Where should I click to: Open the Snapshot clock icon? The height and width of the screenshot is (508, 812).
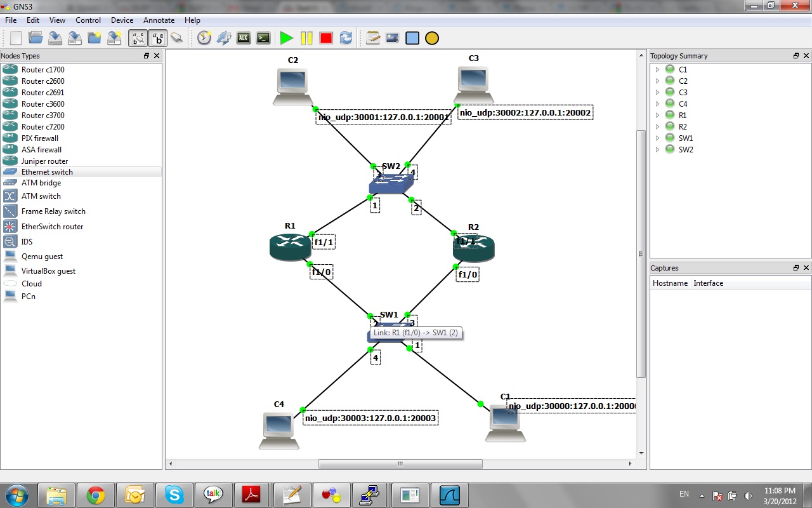pyautogui.click(x=204, y=38)
